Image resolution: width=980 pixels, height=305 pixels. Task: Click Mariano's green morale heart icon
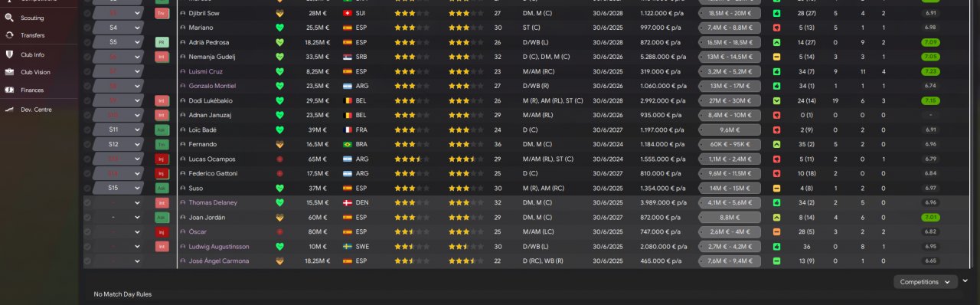(x=279, y=28)
